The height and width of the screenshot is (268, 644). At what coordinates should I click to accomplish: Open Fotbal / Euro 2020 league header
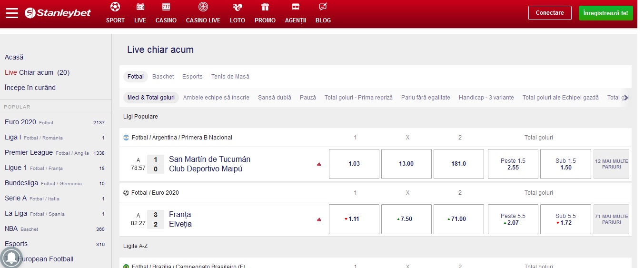(155, 193)
